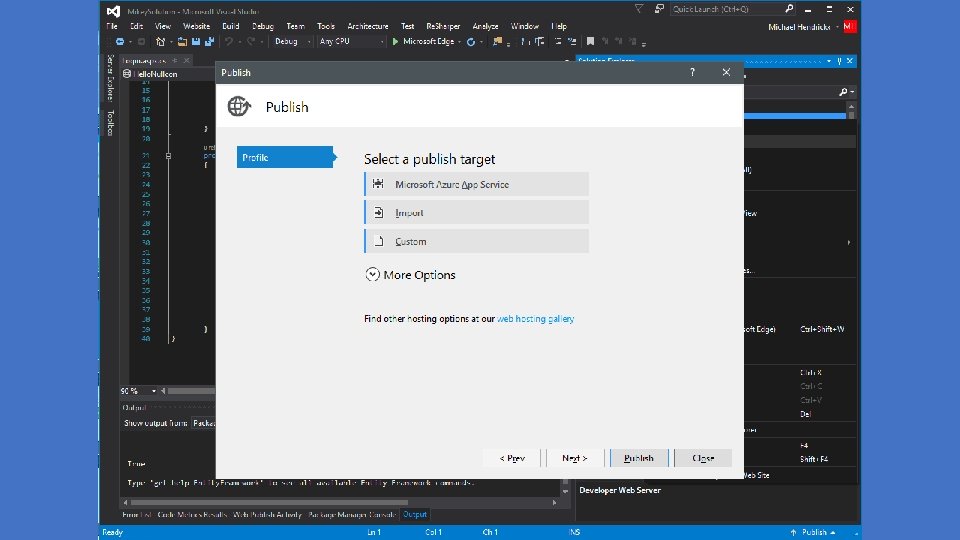Click the Prev button in Publish dialog
960x540 pixels.
pyautogui.click(x=512, y=458)
